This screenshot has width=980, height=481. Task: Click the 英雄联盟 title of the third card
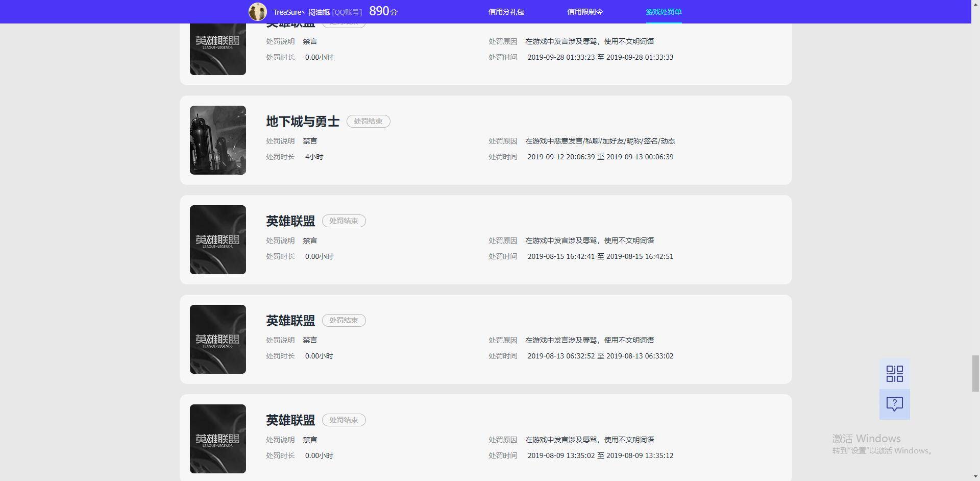289,221
